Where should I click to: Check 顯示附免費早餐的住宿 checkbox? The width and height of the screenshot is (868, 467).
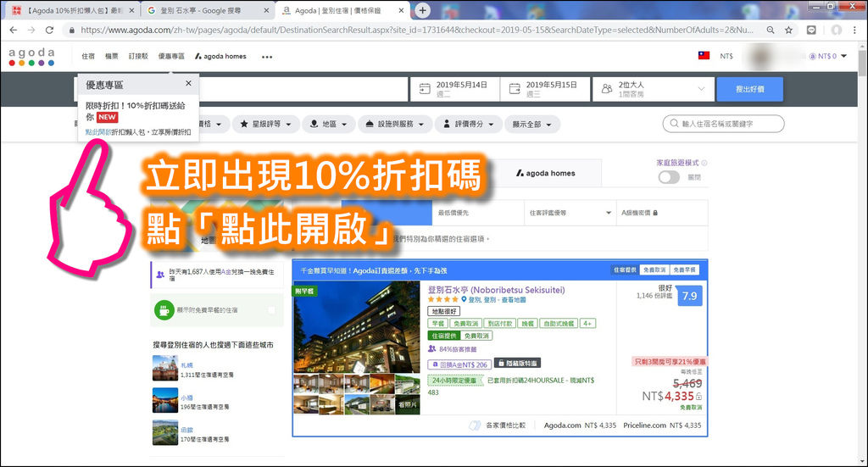tap(271, 310)
